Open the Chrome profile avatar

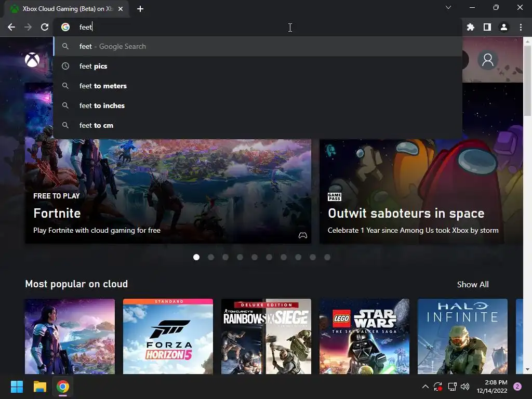tap(504, 27)
